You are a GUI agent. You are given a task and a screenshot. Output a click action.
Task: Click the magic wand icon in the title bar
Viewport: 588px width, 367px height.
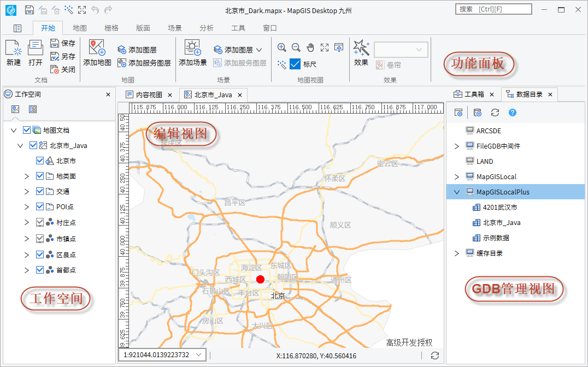coord(69,10)
